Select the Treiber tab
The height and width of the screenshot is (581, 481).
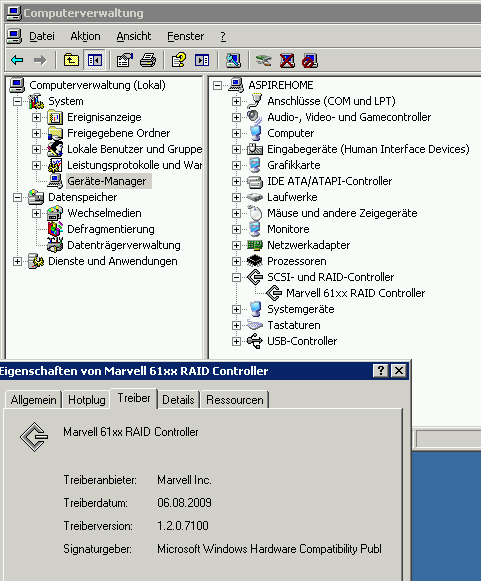click(x=134, y=398)
